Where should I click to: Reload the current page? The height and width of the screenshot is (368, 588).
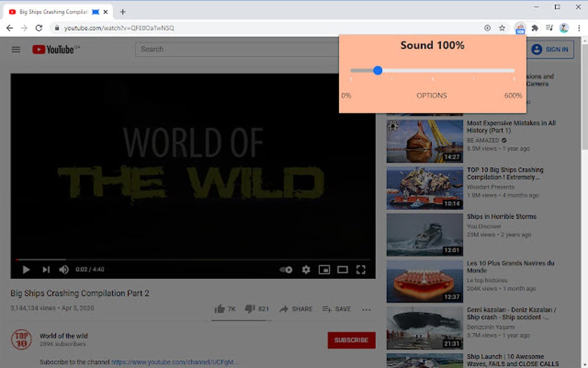tap(39, 28)
